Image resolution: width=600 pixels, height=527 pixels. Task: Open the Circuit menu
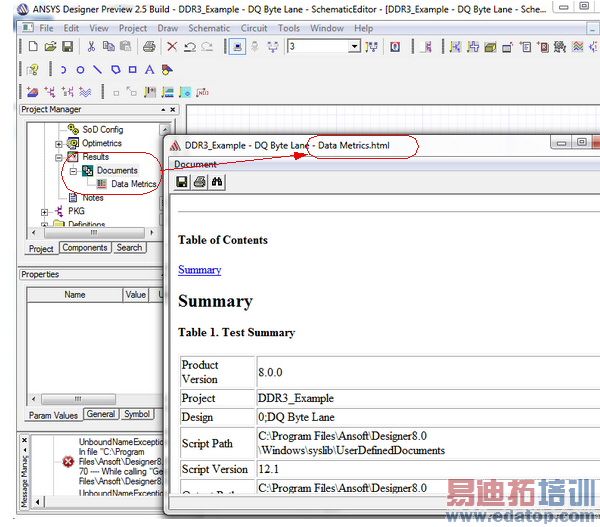(254, 28)
